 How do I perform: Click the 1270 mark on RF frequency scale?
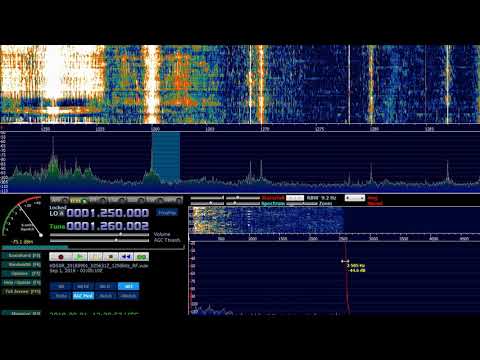coord(264,129)
